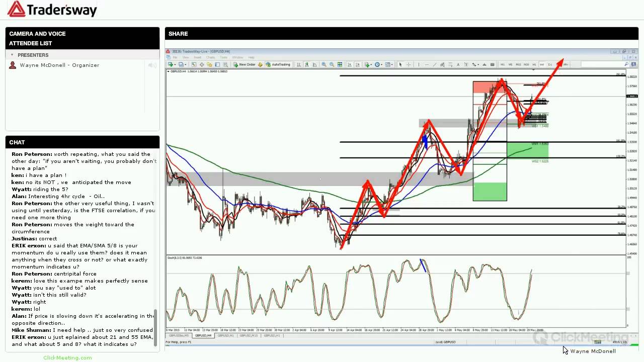Click the search magnifier icon in toolbar

tap(626, 64)
